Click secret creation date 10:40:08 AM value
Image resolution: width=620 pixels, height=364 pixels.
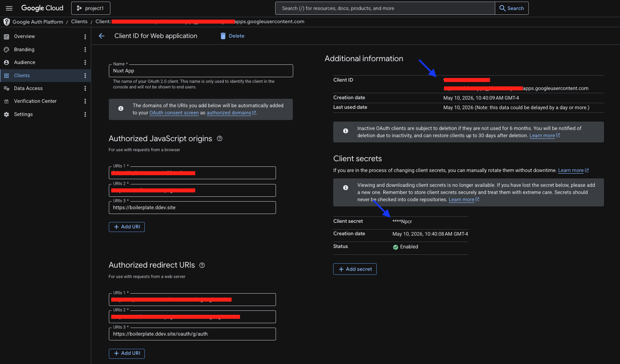tap(430, 234)
